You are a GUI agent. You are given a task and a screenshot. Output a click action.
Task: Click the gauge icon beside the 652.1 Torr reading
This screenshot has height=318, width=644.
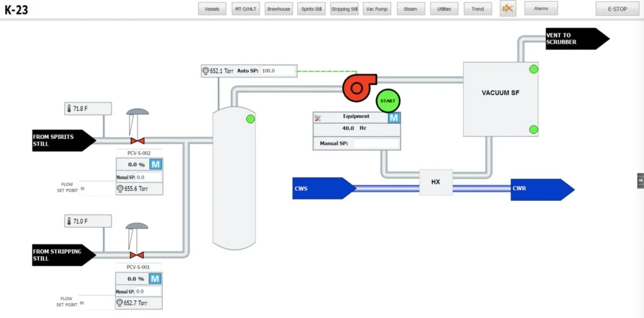coord(206,70)
